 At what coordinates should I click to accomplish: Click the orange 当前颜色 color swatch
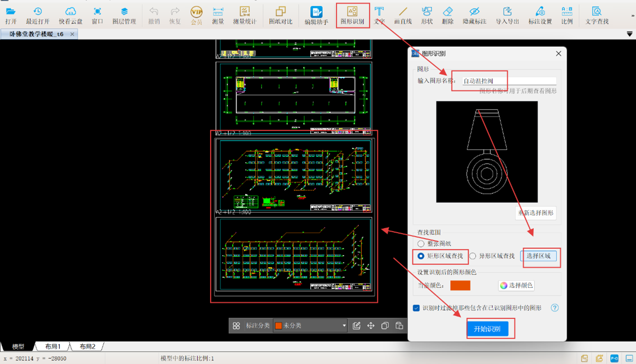tap(460, 285)
